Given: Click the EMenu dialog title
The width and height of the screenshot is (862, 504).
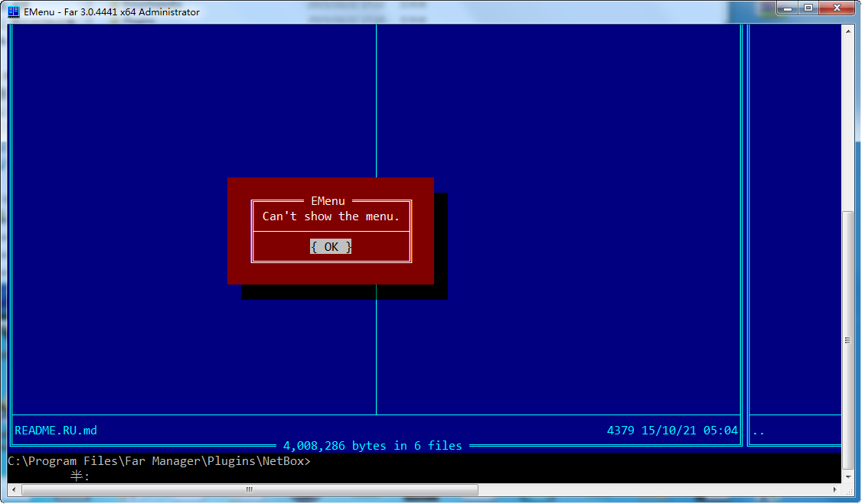Looking at the screenshot, I should (x=328, y=201).
